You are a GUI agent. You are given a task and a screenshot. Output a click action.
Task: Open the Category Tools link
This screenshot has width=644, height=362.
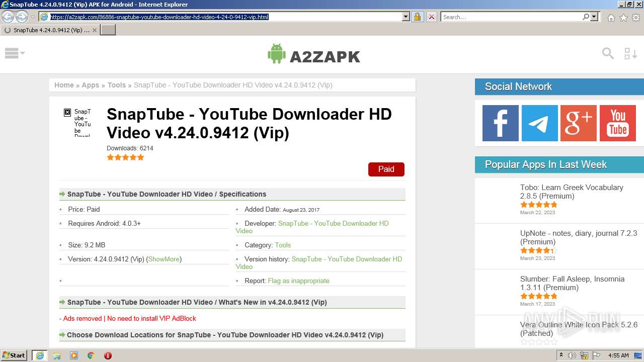coord(283,245)
